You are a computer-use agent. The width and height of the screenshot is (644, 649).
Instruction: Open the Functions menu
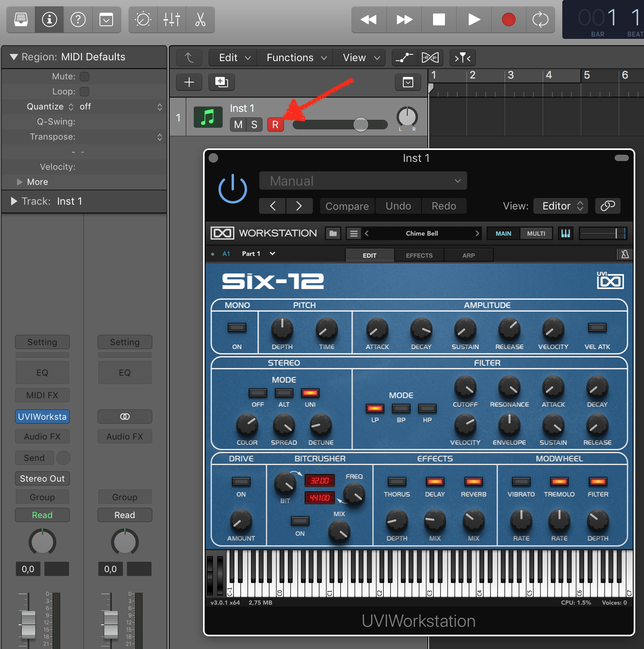295,58
